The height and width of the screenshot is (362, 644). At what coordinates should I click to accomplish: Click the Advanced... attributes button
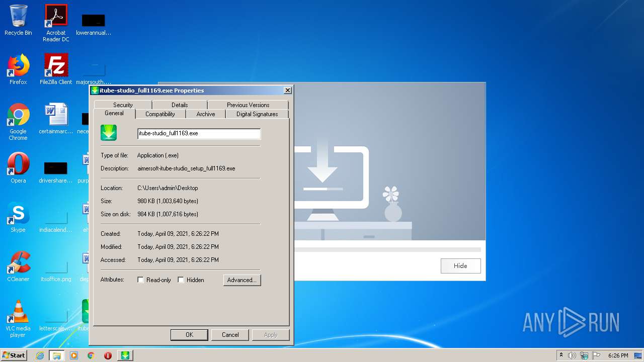pos(242,280)
